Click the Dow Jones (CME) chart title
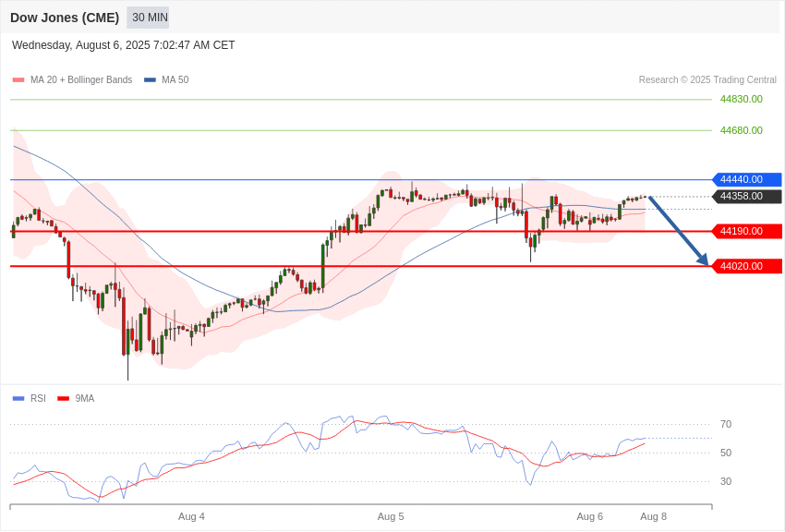 click(x=65, y=18)
